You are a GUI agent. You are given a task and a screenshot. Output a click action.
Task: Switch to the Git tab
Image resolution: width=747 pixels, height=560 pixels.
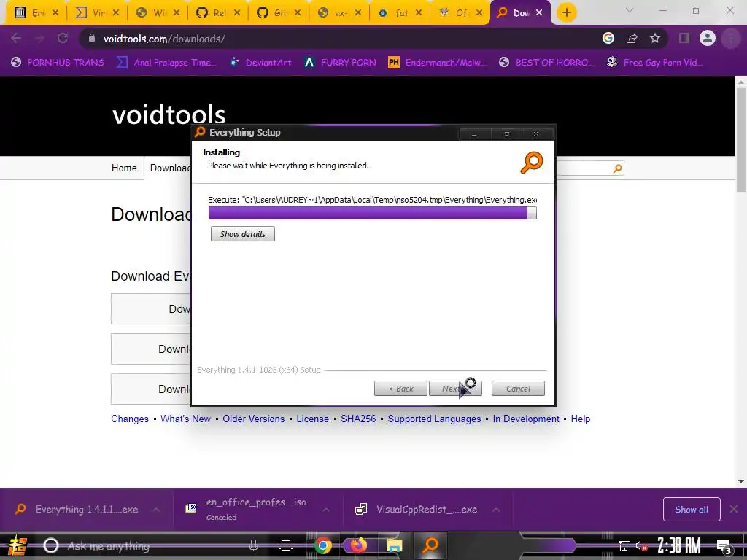[279, 13]
